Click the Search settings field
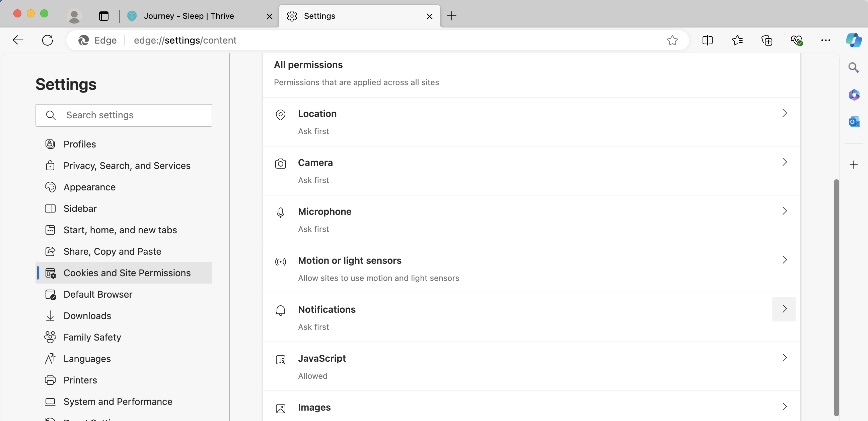 (124, 115)
